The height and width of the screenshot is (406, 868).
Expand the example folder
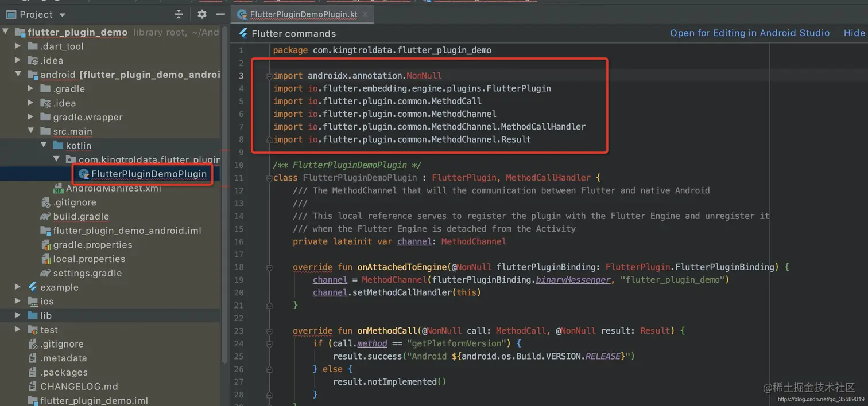click(x=18, y=287)
